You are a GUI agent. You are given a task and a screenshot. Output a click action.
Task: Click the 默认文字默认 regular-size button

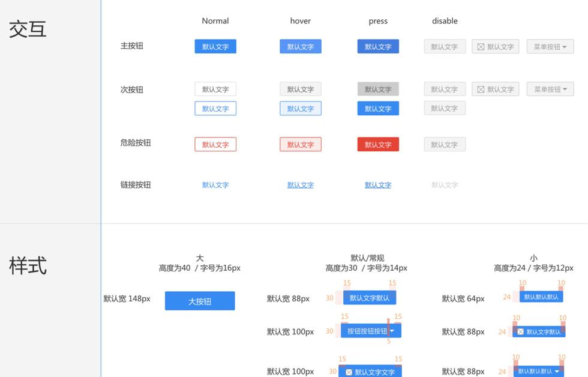370,298
